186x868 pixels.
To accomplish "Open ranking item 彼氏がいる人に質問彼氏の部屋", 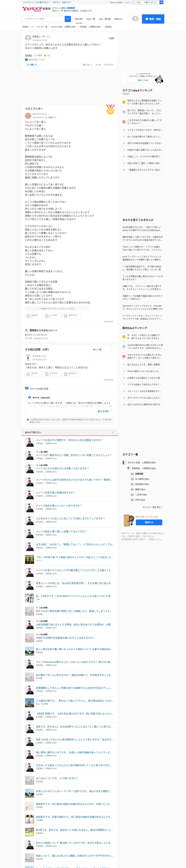I will point(144,102).
